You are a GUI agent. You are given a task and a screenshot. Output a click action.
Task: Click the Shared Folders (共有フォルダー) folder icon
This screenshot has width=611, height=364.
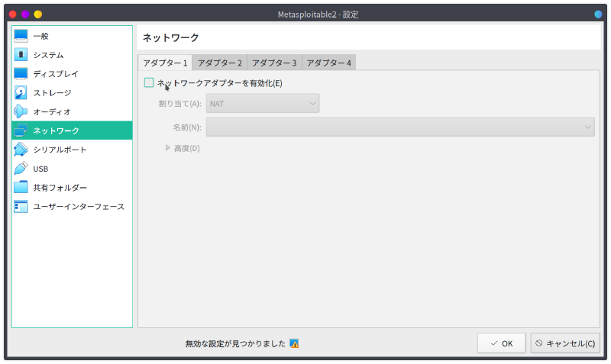point(21,187)
